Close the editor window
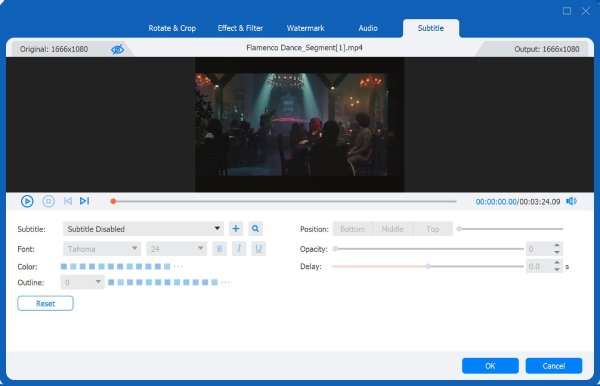Viewport: 600px width, 386px height. [585, 11]
